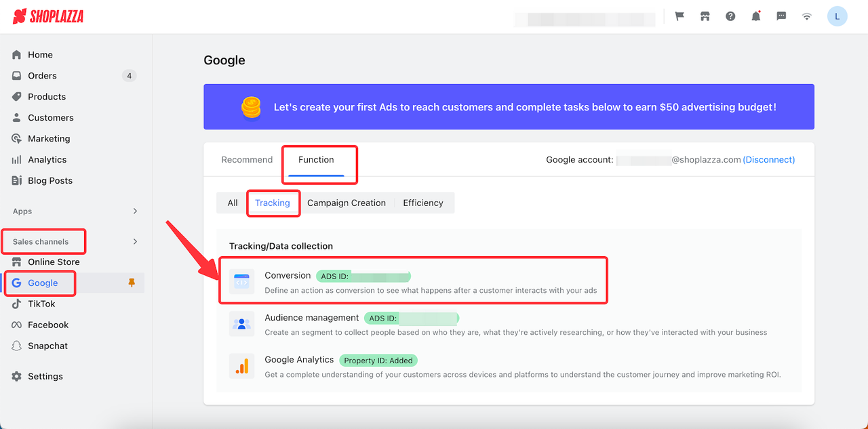The width and height of the screenshot is (868, 429).
Task: Click the Audience management people icon
Action: coord(241,325)
